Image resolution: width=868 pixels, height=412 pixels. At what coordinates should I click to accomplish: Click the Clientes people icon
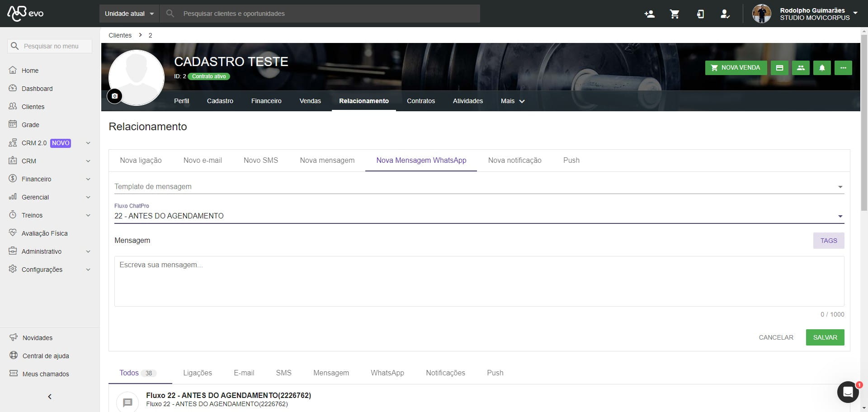(13, 106)
